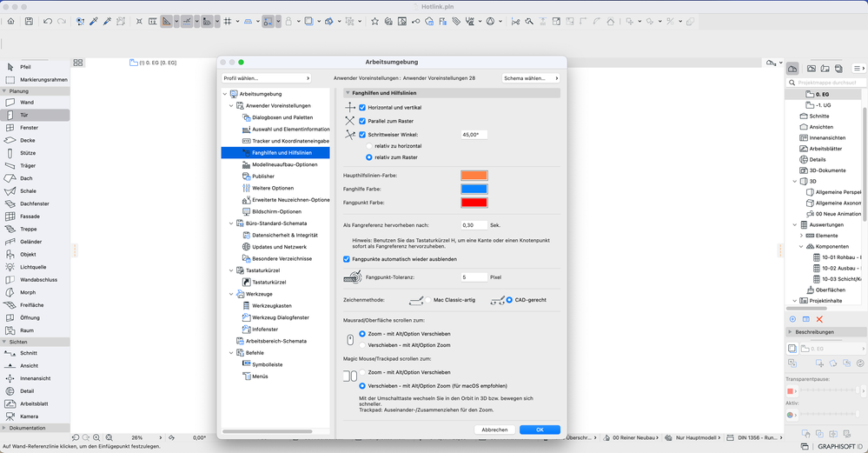Toggle Fangpunkte automatisch wieder ausblenden
The image size is (868, 453).
pyautogui.click(x=347, y=259)
